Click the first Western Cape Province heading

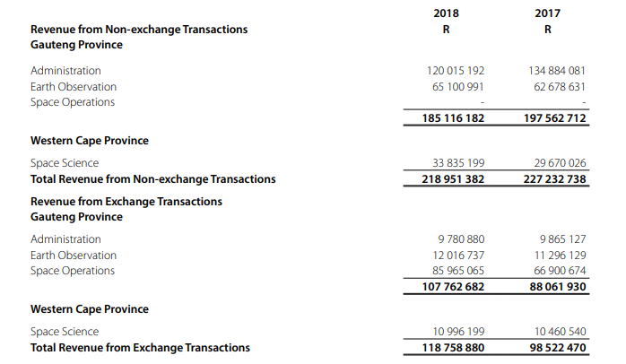point(90,141)
